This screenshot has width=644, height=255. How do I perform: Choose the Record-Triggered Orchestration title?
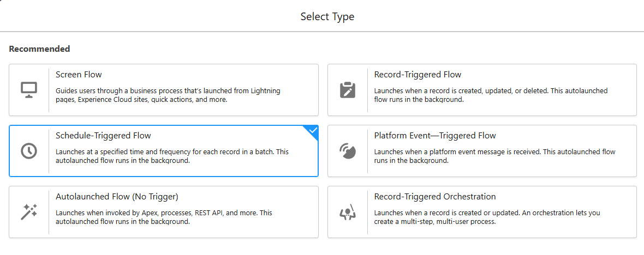pyautogui.click(x=435, y=197)
